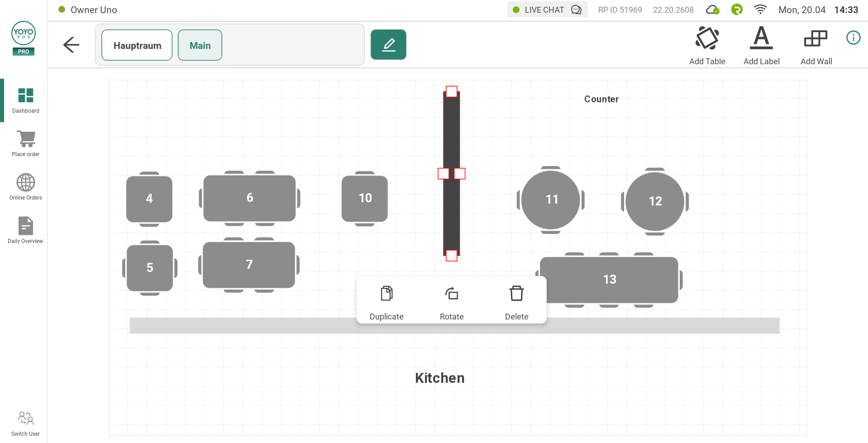
Task: Select round table 11
Action: 551,200
